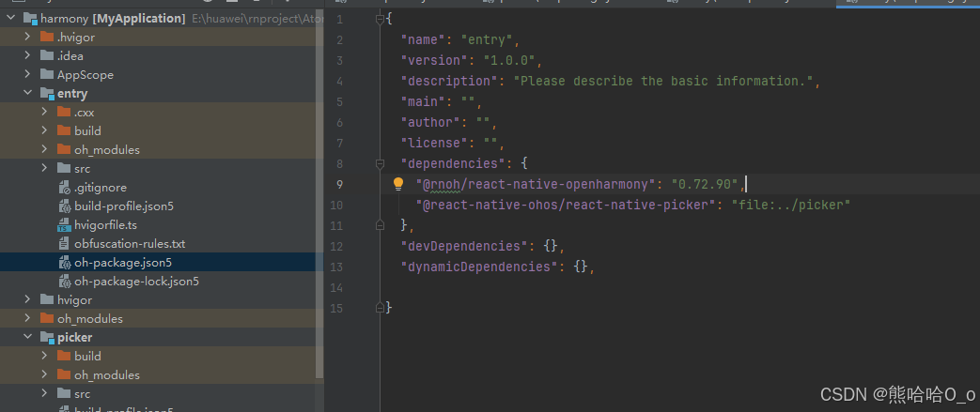
Task: Collapse the entry module folder
Action: click(27, 93)
